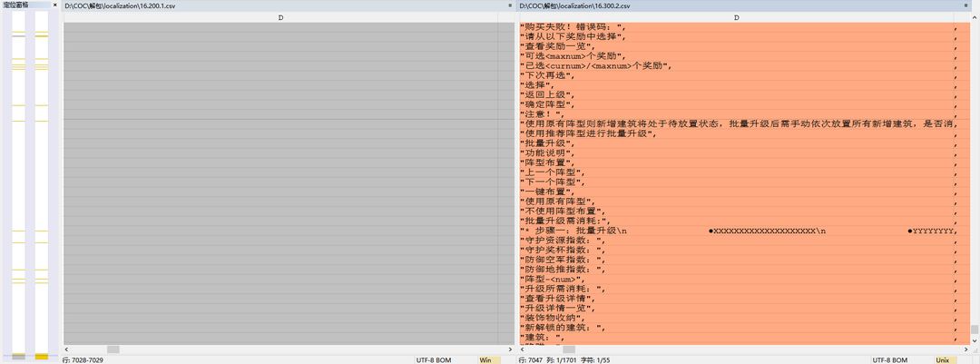Close the location pane with its X
The width and height of the screenshot is (980, 364).
tap(55, 5)
